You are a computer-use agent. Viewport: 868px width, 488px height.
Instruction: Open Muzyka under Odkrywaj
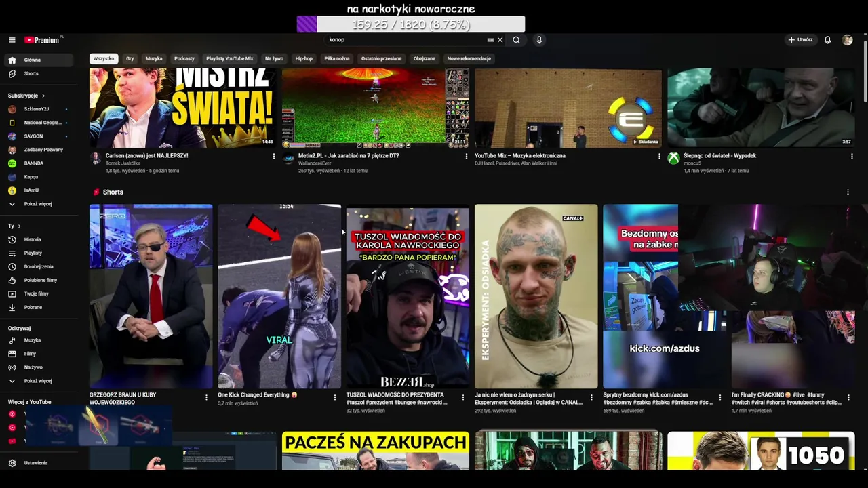(39, 340)
